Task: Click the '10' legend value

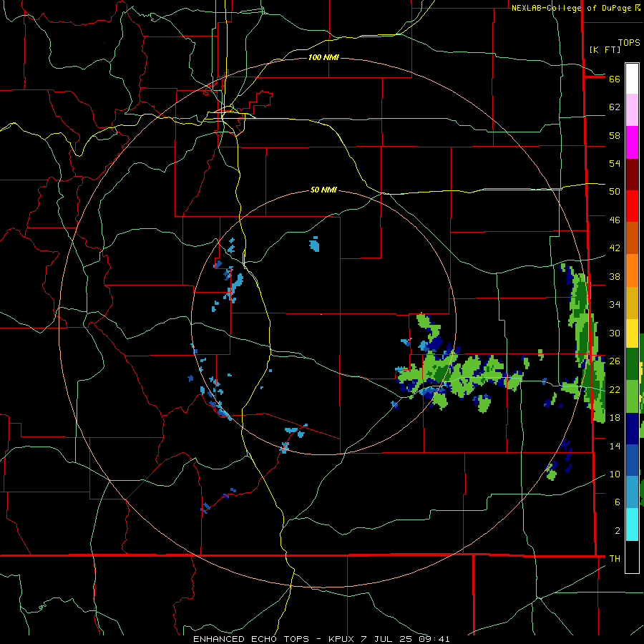Action: pyautogui.click(x=615, y=474)
